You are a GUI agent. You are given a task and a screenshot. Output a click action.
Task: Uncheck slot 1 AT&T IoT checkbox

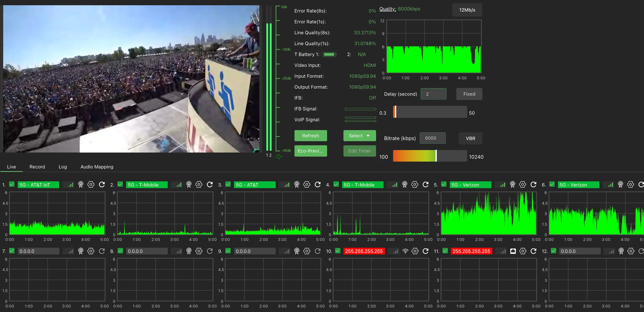(x=12, y=184)
